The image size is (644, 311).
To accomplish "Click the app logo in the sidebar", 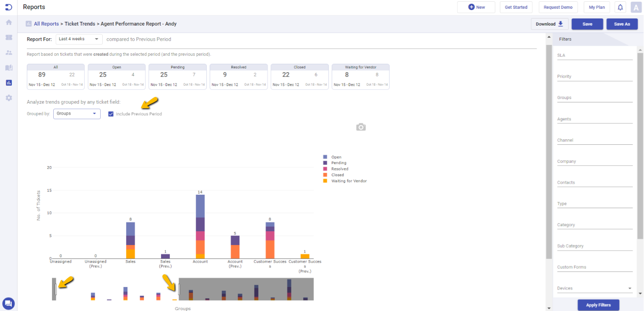I will pos(8,7).
